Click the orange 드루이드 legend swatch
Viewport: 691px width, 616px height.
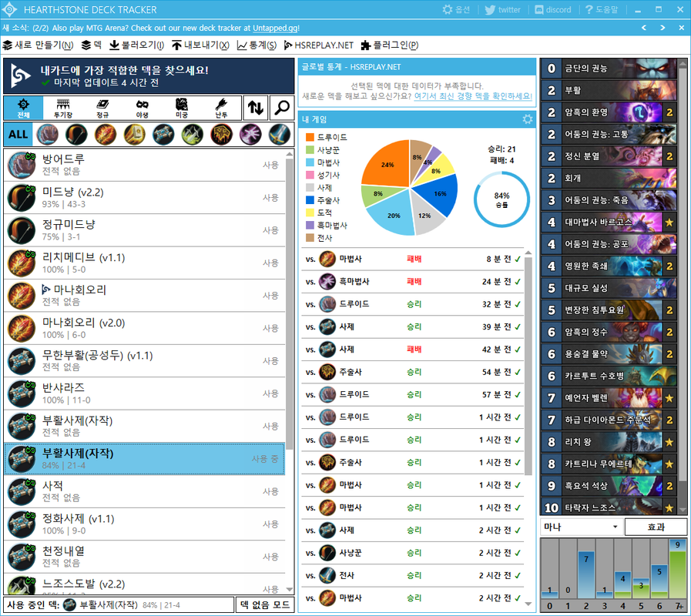click(310, 137)
